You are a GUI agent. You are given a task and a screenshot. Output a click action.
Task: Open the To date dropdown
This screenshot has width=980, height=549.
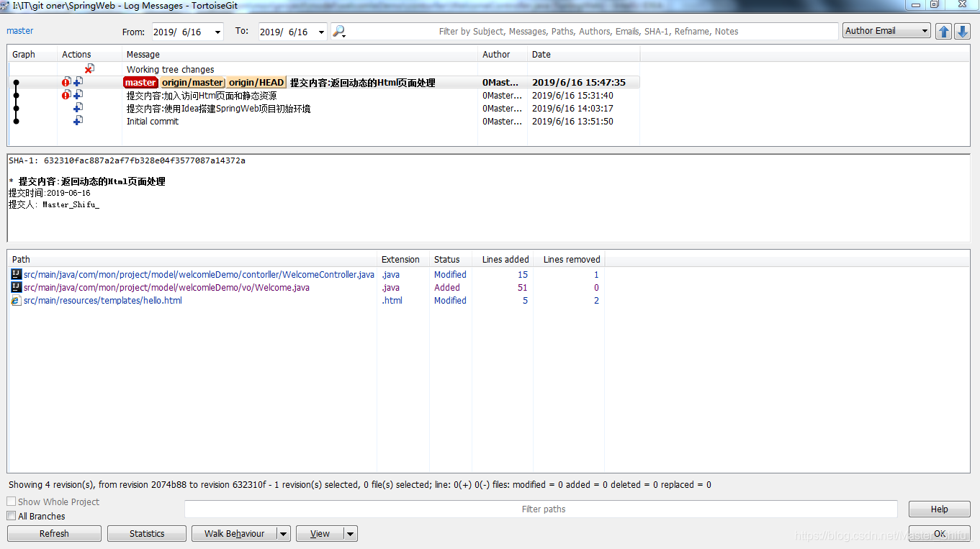(x=320, y=32)
